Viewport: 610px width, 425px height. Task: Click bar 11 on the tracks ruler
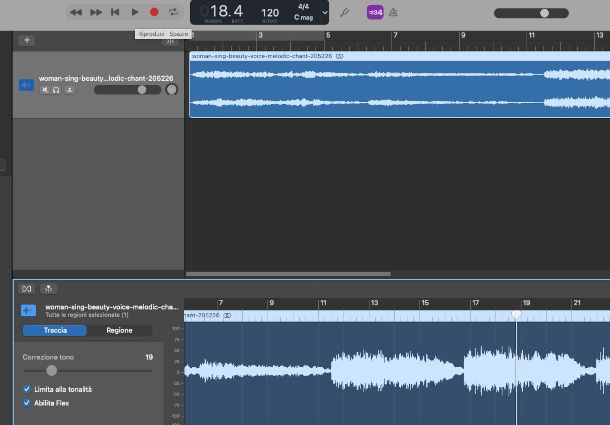point(531,35)
